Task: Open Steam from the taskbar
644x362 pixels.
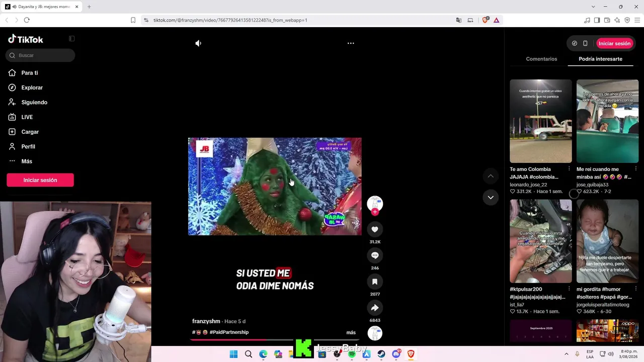Action: [381, 354]
